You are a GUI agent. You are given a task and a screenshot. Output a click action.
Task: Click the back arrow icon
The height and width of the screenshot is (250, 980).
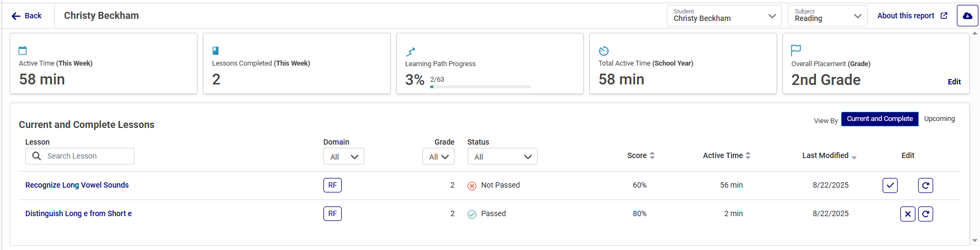[x=16, y=16]
